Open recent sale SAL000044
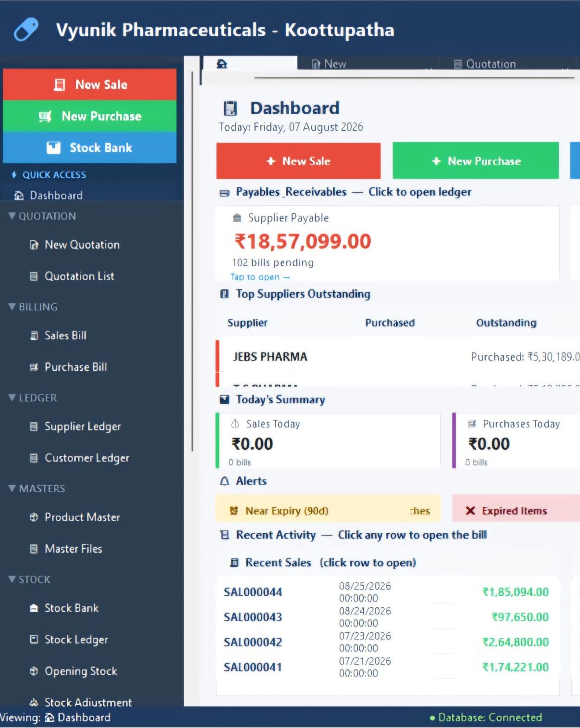 tap(387, 592)
